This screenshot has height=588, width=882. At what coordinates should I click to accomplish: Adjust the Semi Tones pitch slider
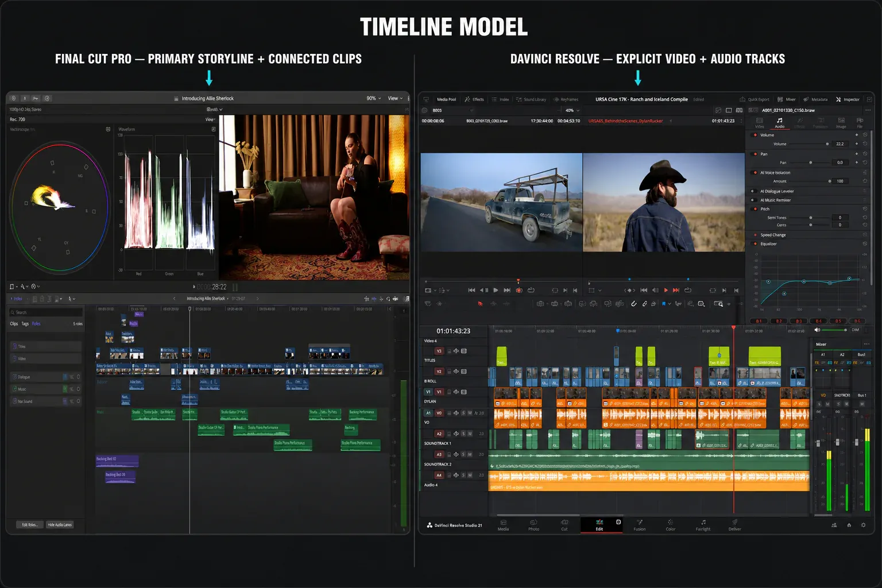tap(810, 218)
